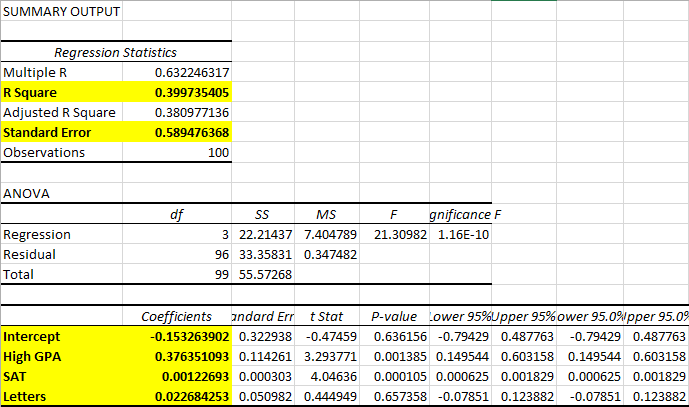Click the t Stat column header
Viewport: 689px width, 407px height.
click(327, 316)
